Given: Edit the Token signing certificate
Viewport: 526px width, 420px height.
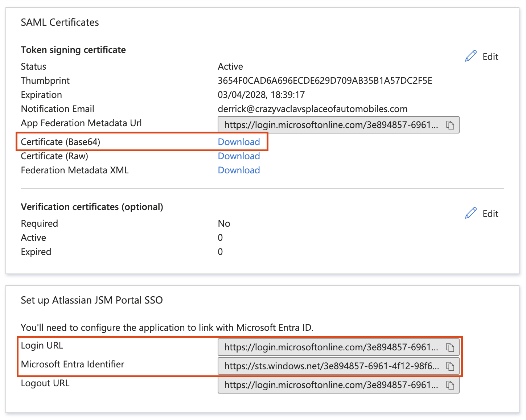Looking at the screenshot, I should pyautogui.click(x=490, y=57).
